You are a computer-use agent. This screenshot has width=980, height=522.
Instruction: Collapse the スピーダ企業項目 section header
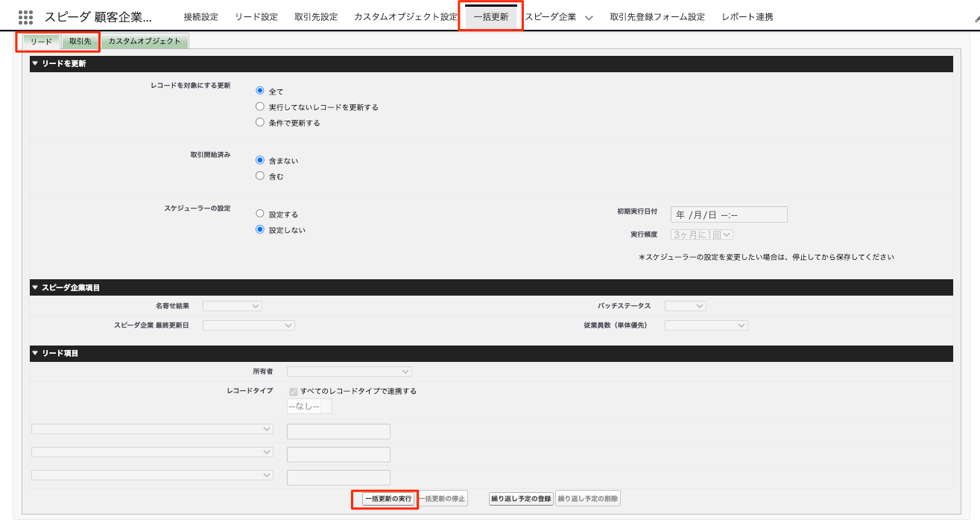35,287
